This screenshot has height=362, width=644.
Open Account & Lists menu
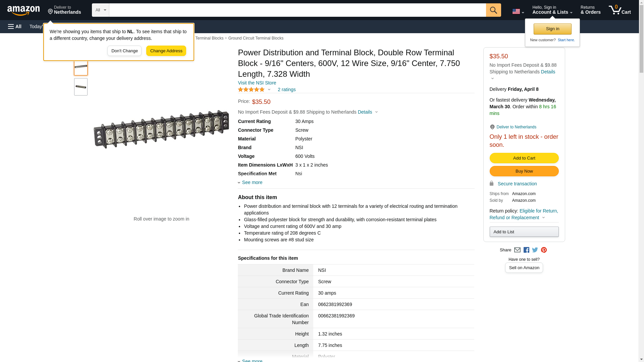[552, 10]
